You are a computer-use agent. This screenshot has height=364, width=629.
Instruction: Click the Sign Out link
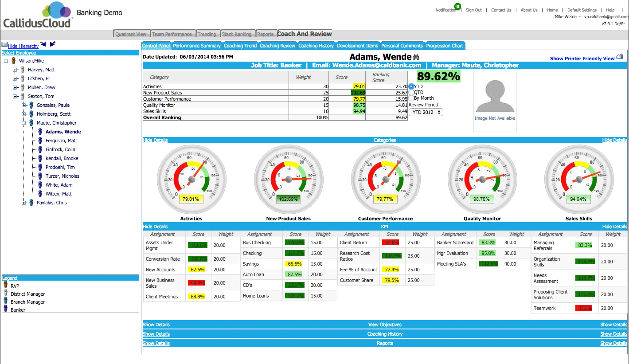coord(473,10)
